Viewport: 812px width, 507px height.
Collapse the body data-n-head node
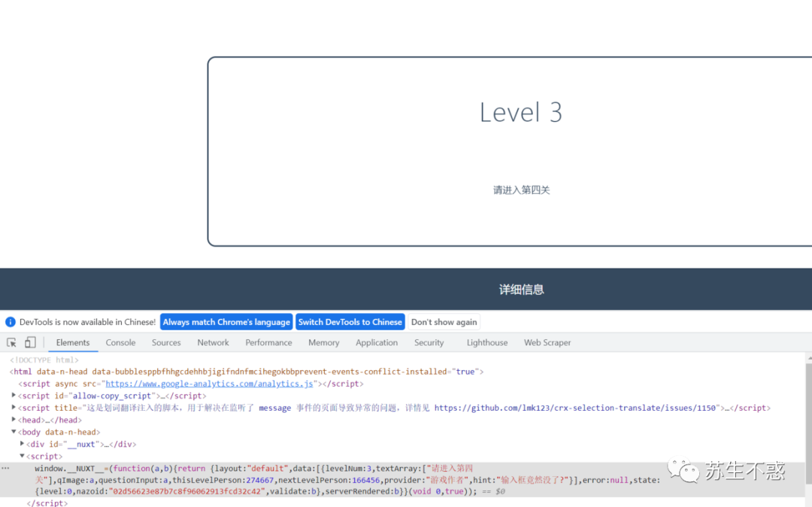(x=14, y=431)
